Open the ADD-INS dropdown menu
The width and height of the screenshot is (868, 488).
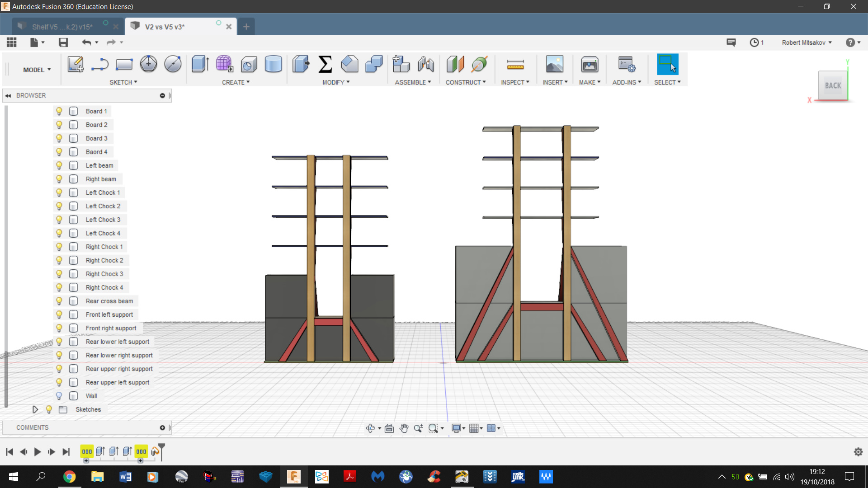click(x=627, y=82)
